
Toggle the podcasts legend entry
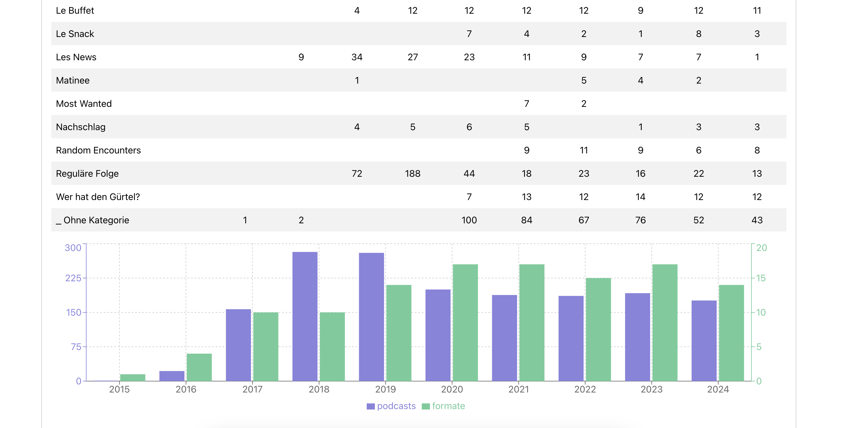396,406
